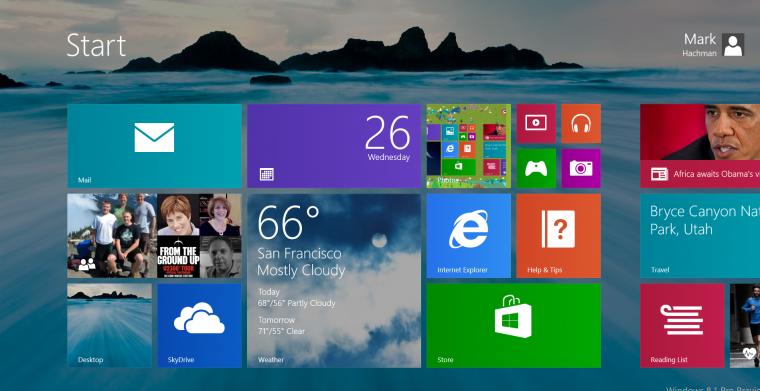Open the SkyDrive cloud tile
The width and height of the screenshot is (760, 391).
coord(199,326)
